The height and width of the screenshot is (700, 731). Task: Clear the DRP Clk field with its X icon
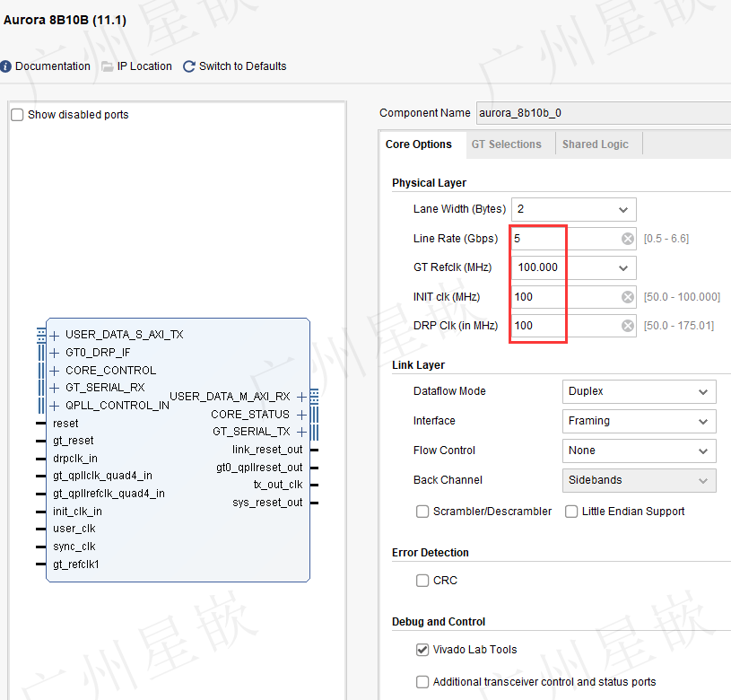[x=628, y=326]
